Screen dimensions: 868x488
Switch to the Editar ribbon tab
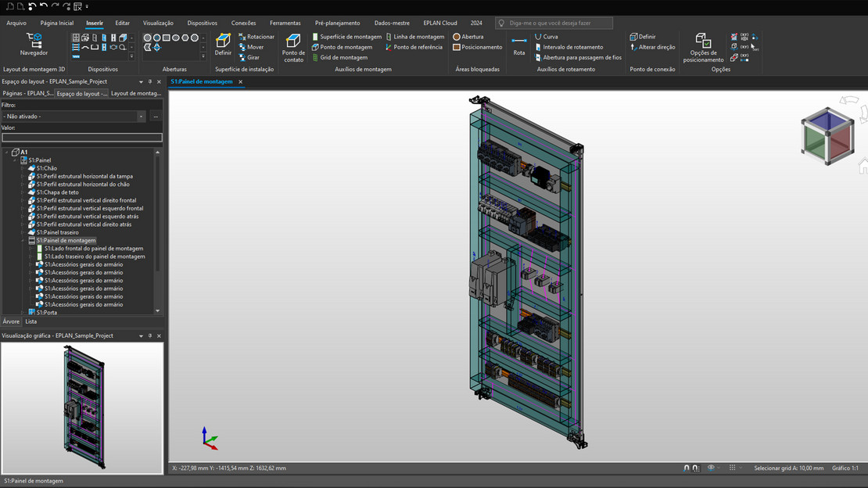122,23
